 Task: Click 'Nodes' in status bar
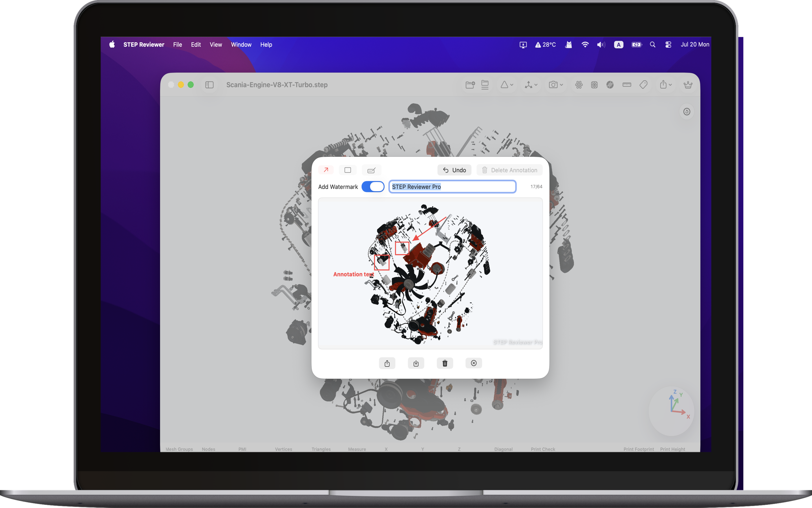coord(208,449)
